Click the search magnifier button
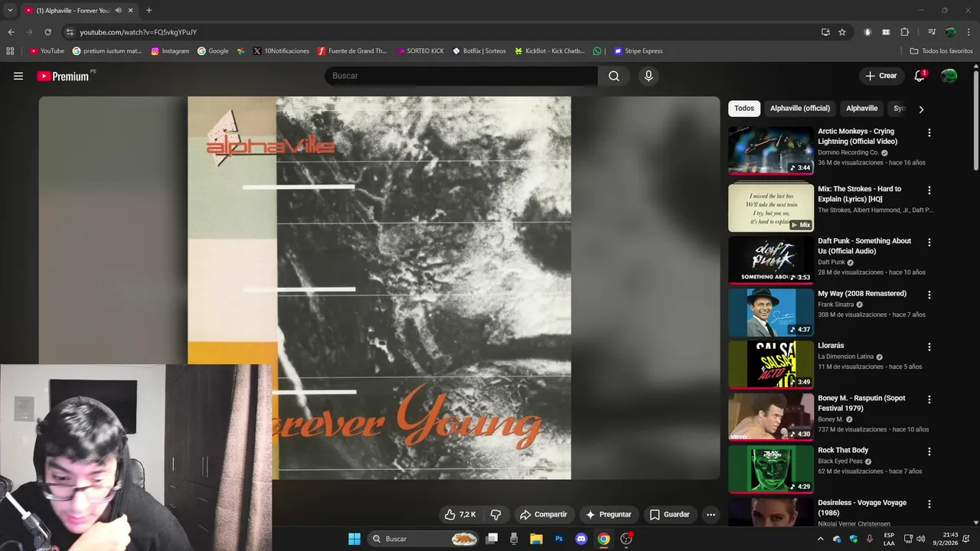This screenshot has width=980, height=551. point(614,76)
